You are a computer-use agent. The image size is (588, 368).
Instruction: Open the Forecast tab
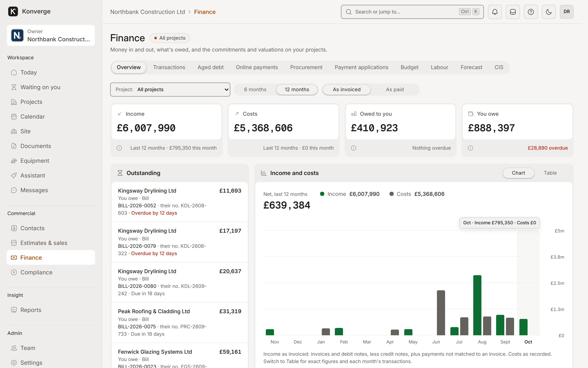click(471, 67)
